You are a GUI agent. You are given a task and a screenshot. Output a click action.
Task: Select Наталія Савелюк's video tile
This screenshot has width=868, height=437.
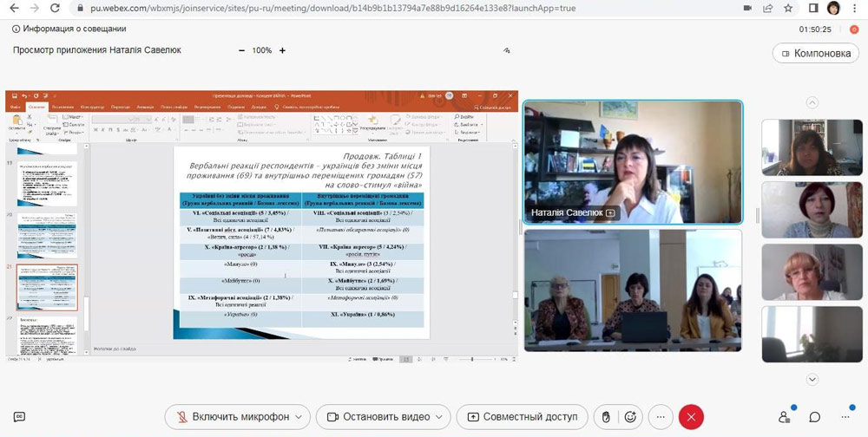tap(632, 161)
